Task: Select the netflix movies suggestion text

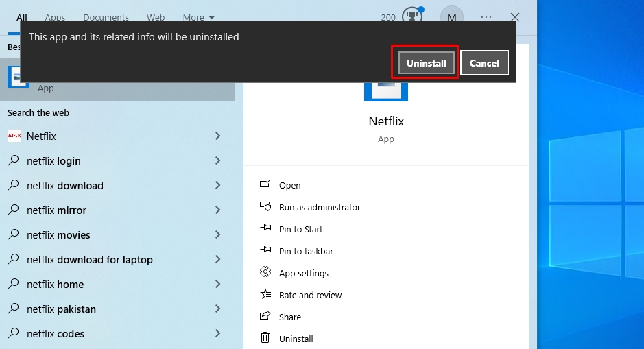Action: click(x=58, y=235)
